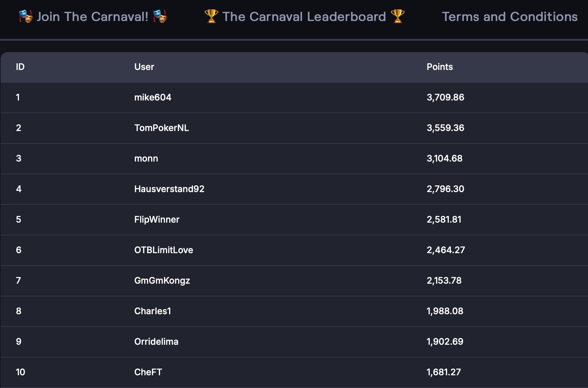Viewport: 588px width, 388px height.
Task: Click the GmGmKongz username
Action: [162, 281]
